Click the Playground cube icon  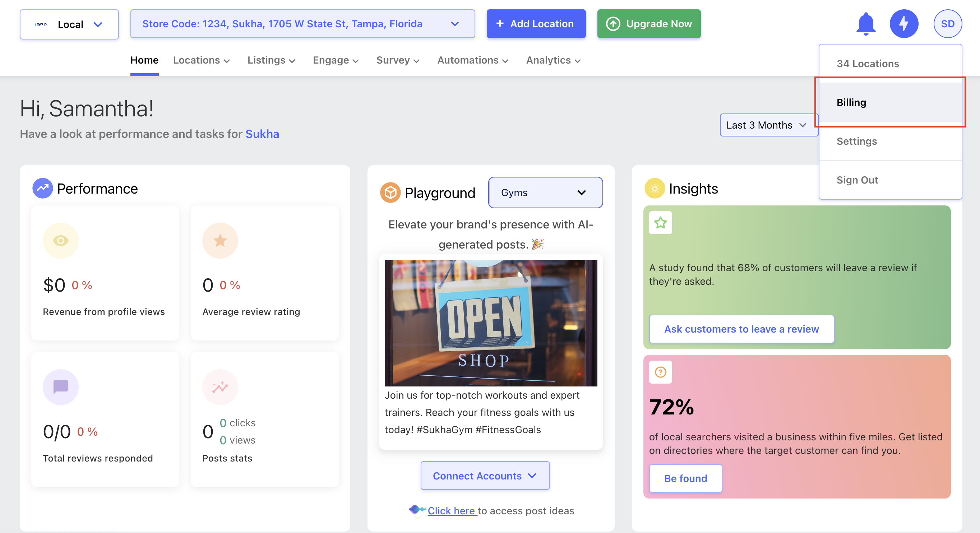tap(390, 193)
